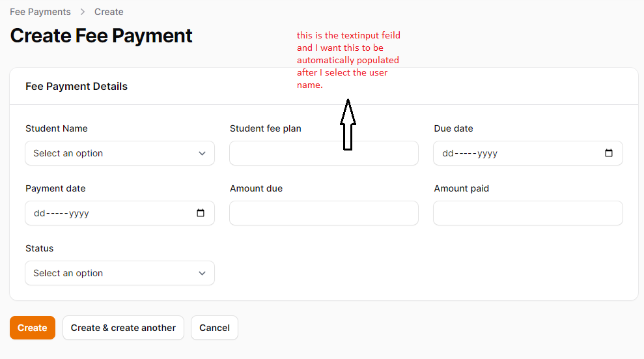
Task: Click the Student Name dropdown chevron
Action: pos(202,153)
